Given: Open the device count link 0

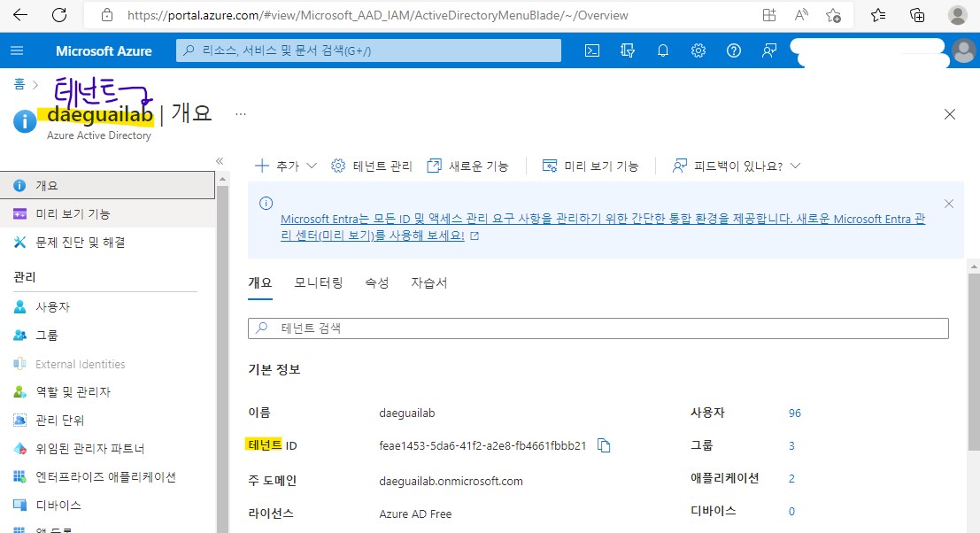Looking at the screenshot, I should pyautogui.click(x=791, y=511).
